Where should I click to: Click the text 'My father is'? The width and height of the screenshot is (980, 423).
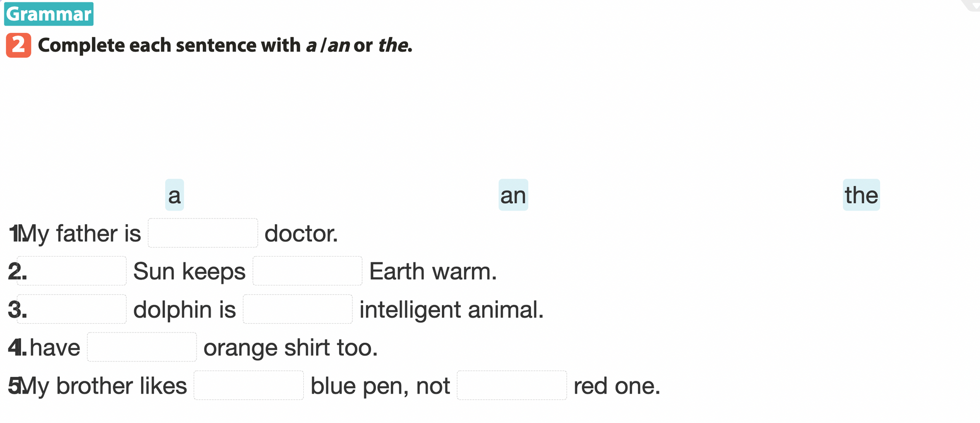coord(80,234)
